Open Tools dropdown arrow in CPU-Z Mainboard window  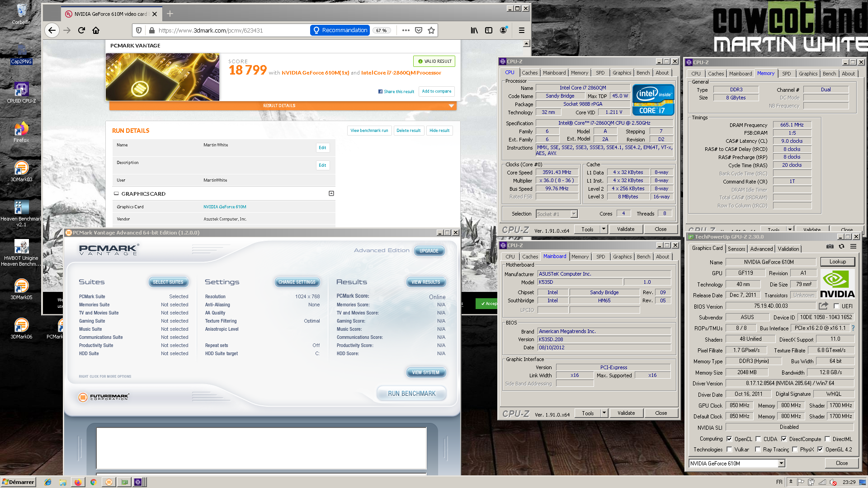[604, 413]
